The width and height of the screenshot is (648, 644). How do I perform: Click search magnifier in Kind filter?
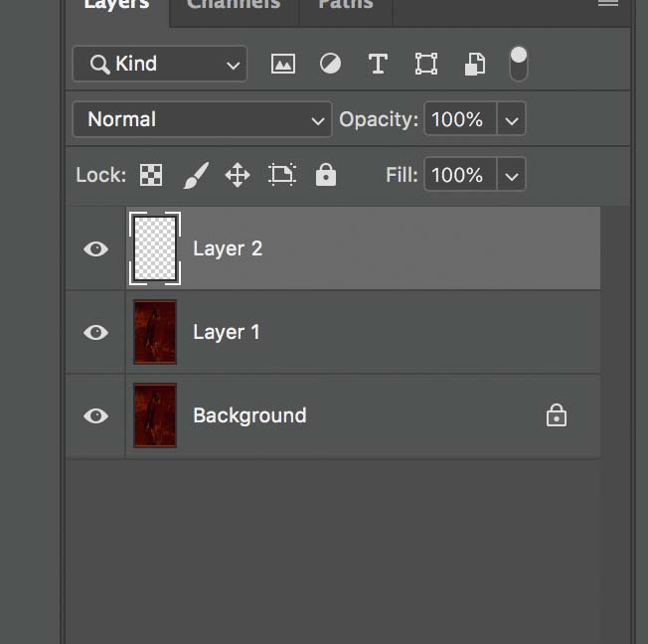coord(99,65)
